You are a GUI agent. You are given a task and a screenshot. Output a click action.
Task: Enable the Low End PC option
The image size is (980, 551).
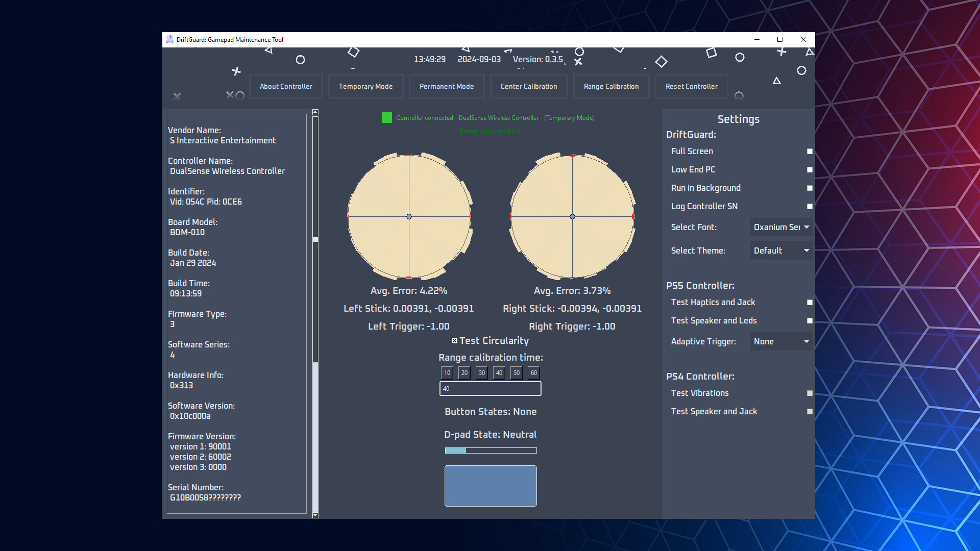[x=809, y=169]
